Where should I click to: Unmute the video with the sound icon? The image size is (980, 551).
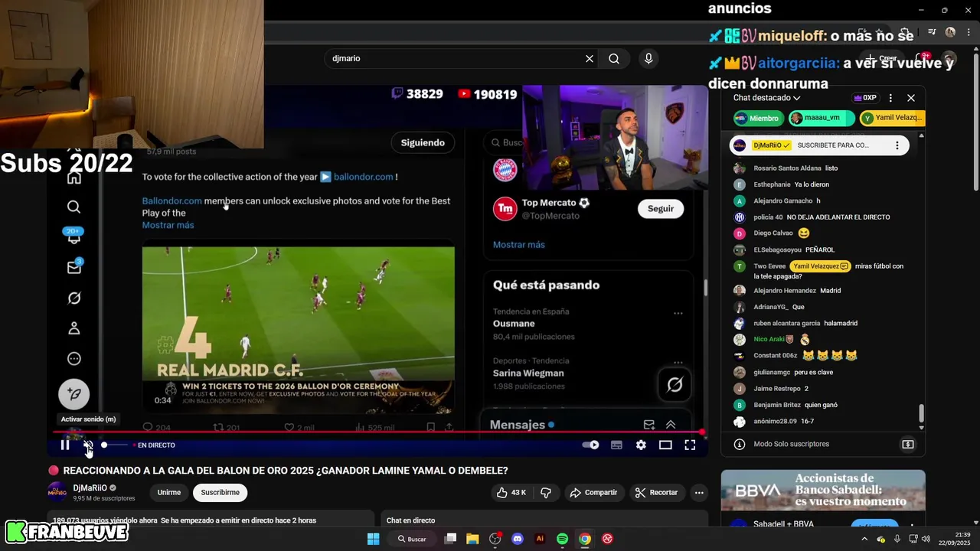(88, 445)
